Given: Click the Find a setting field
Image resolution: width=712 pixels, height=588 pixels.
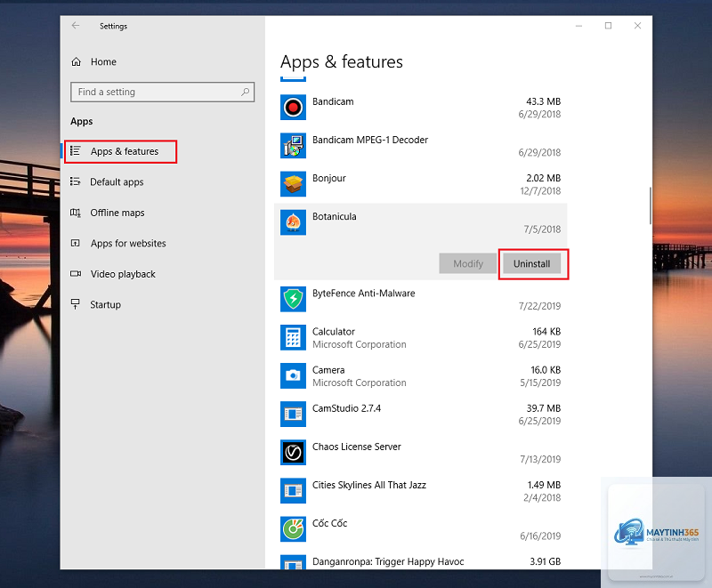Looking at the screenshot, I should [x=162, y=93].
